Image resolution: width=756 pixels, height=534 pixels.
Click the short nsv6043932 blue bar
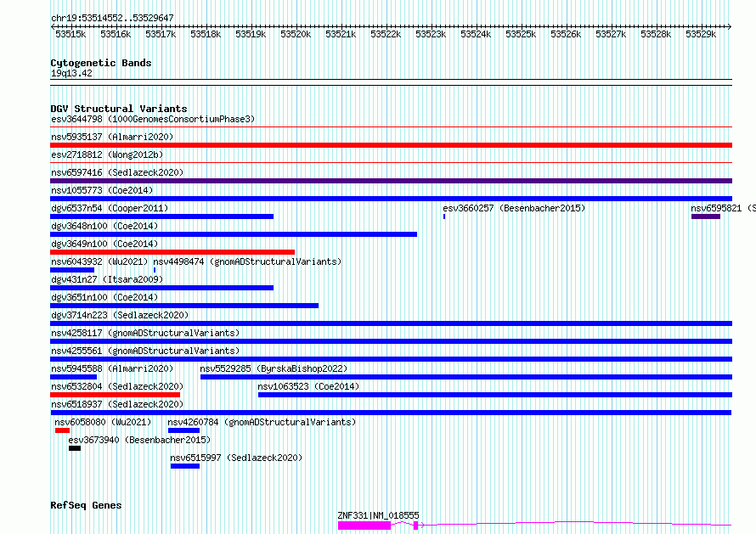pyautogui.click(x=72, y=270)
